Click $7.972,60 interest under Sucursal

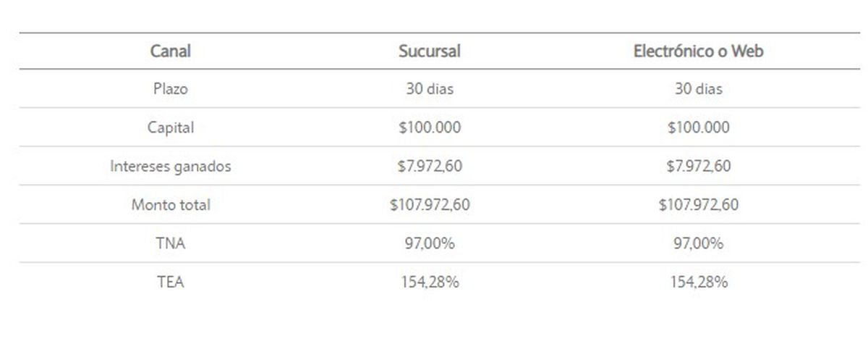coord(430,166)
